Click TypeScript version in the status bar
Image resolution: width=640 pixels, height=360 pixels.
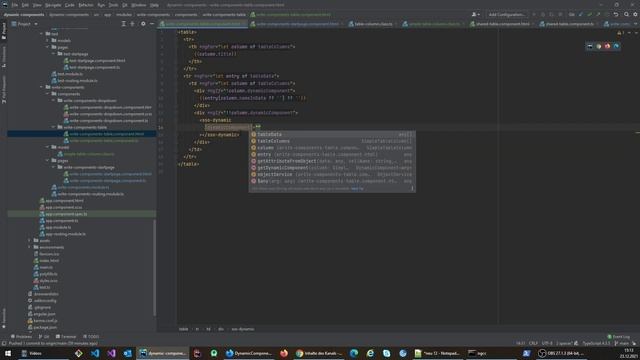(x=596, y=344)
